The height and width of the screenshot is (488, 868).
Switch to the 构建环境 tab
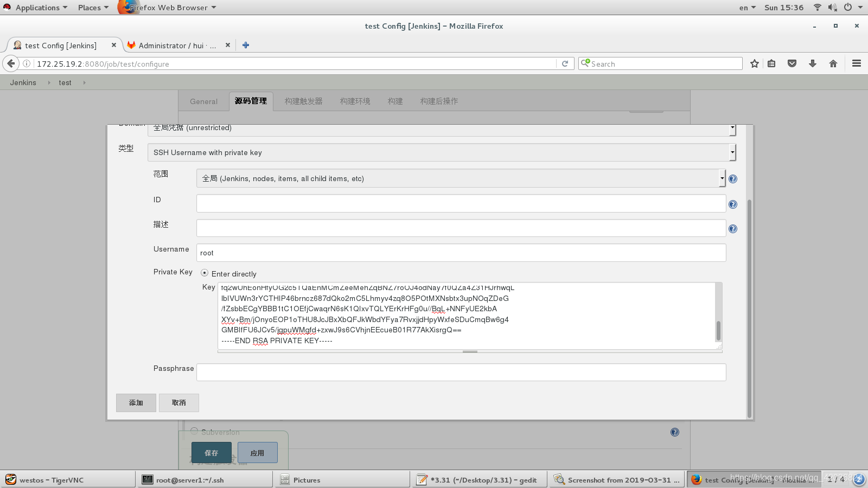click(355, 101)
